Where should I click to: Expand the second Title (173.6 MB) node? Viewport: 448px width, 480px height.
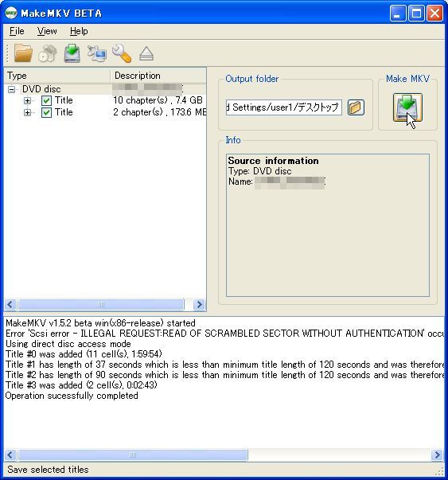point(27,112)
